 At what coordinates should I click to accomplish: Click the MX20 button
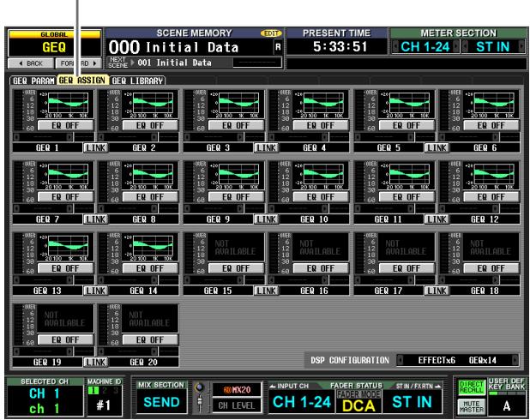click(x=237, y=390)
